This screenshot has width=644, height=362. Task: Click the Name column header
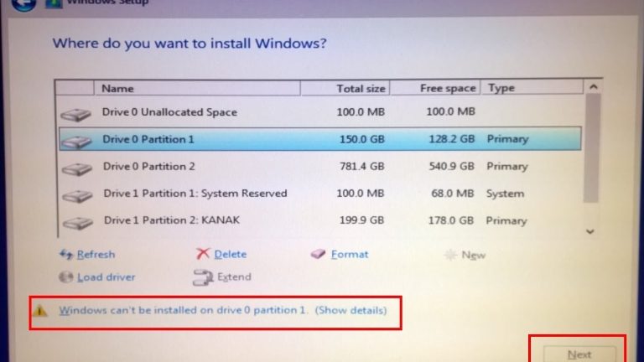[197, 88]
